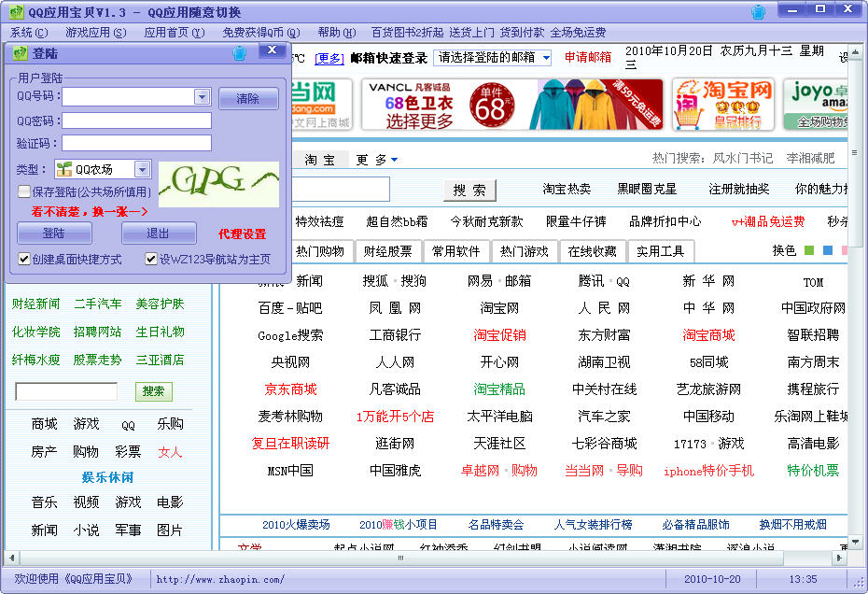The image size is (868, 594).
Task: Click the 清除 button
Action: [248, 99]
